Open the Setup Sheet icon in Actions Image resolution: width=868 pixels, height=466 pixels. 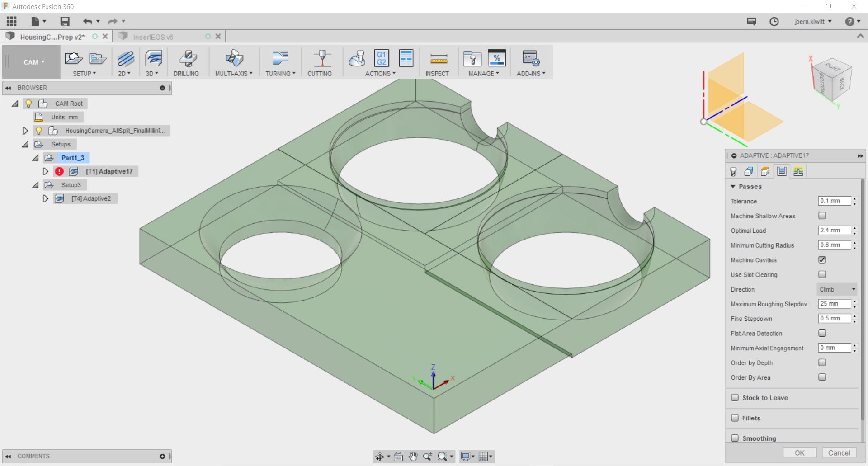click(x=406, y=58)
